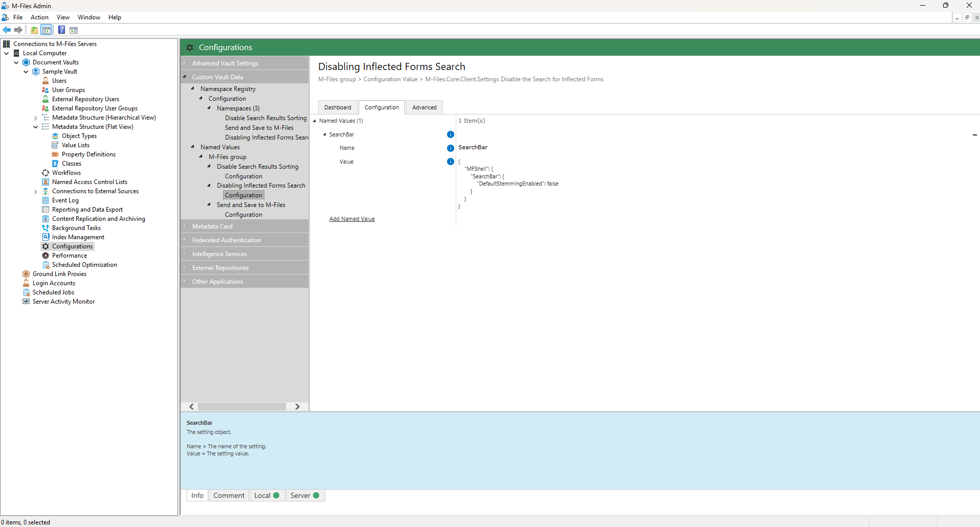Image resolution: width=980 pixels, height=527 pixels.
Task: Open the Comment bottom tab
Action: click(x=229, y=495)
